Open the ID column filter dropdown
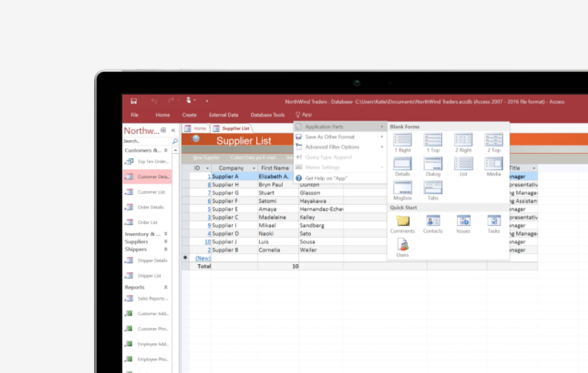This screenshot has height=373, width=588. [207, 168]
